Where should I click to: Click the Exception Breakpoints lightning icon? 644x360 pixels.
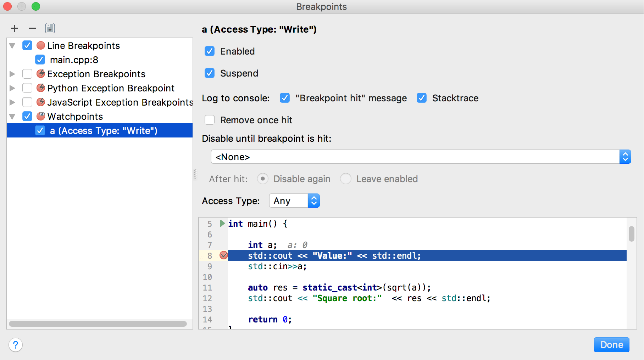(41, 74)
